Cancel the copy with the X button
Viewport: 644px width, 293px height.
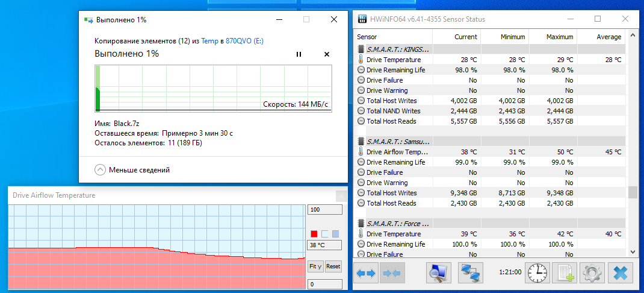[327, 54]
